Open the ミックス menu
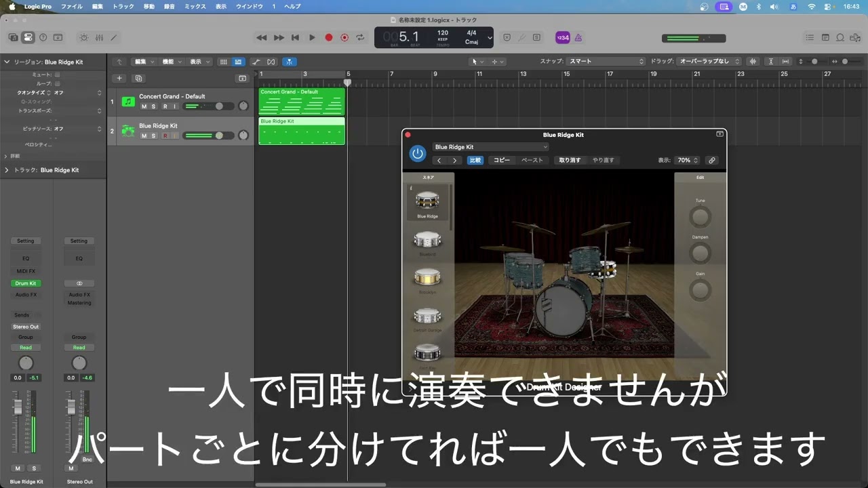Viewport: 868px width, 488px height. 195,6
